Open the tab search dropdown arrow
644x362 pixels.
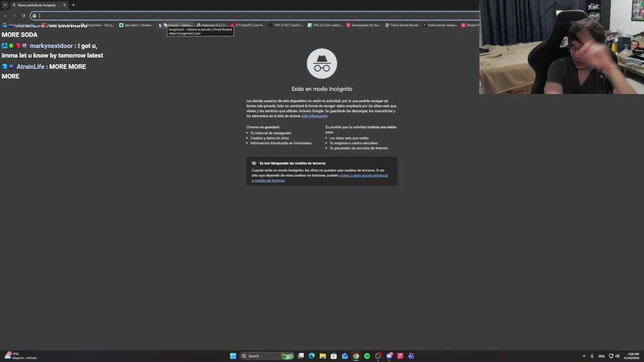click(5, 5)
